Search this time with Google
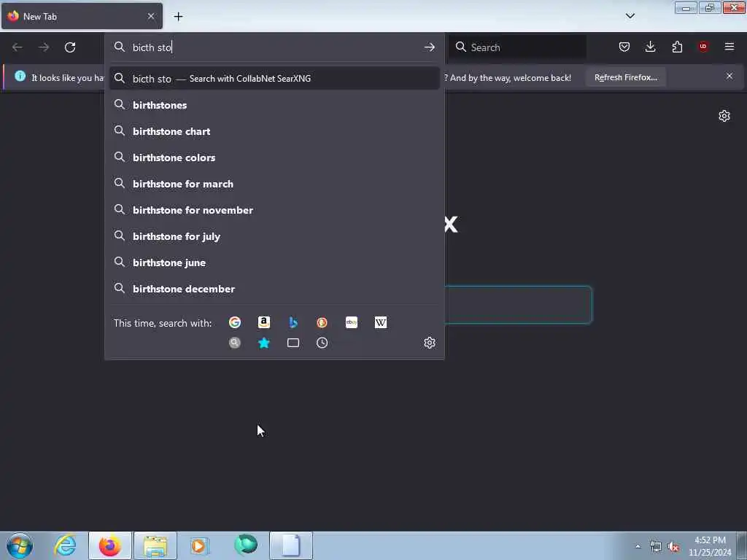 click(235, 322)
